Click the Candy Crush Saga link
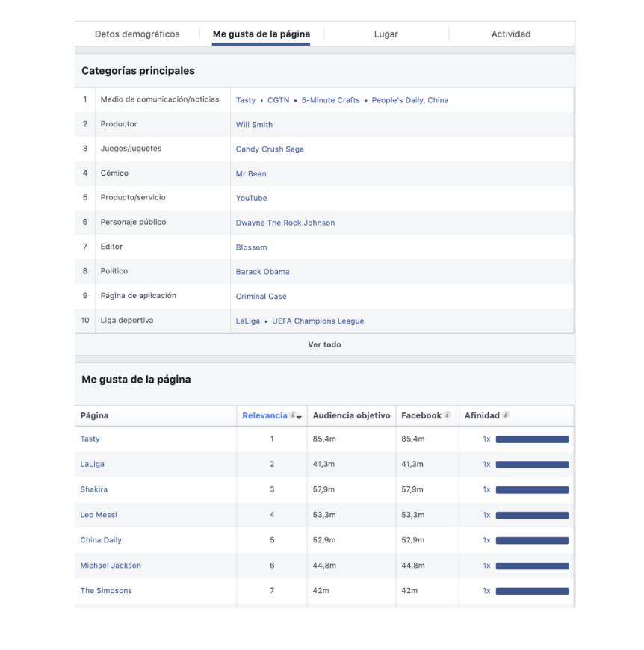The height and width of the screenshot is (650, 644). [270, 149]
